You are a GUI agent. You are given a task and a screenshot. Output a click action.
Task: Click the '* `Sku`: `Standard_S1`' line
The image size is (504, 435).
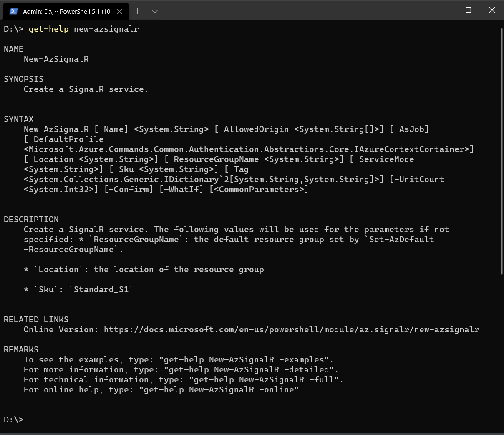point(78,289)
